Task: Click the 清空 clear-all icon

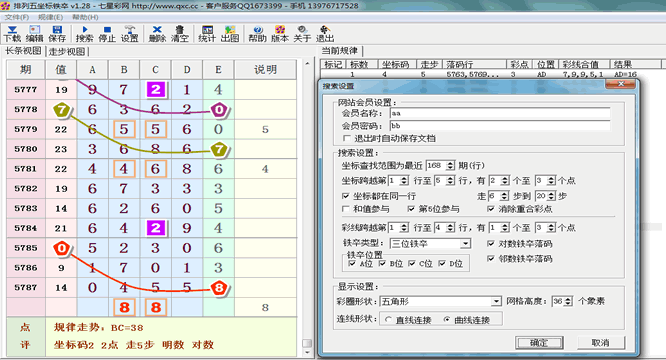Action: pos(180,34)
